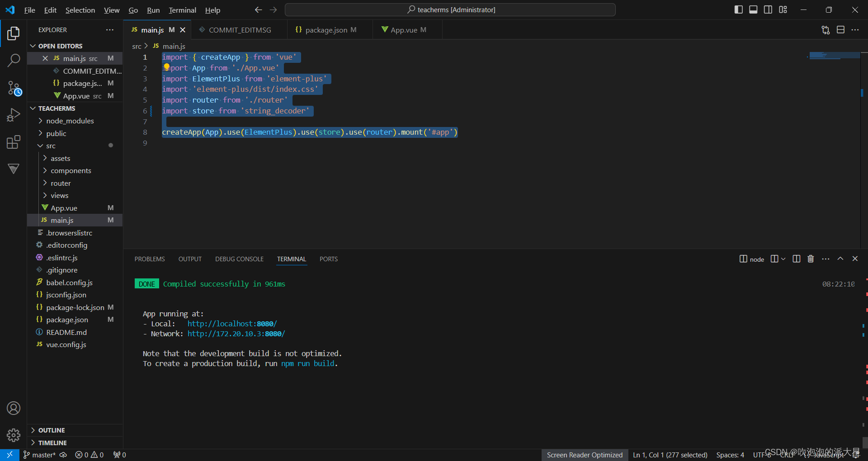Open the Run and Debug view

pos(14,115)
